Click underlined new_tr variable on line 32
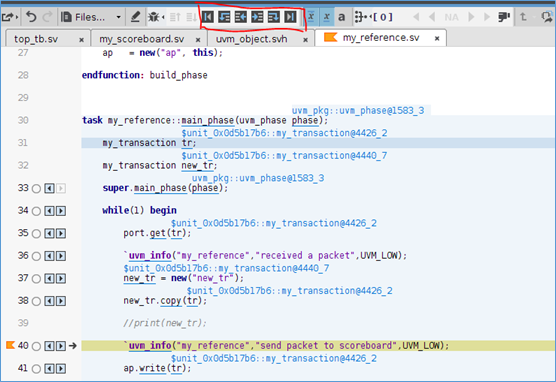Viewport: 556px width, 382px height. (x=197, y=166)
